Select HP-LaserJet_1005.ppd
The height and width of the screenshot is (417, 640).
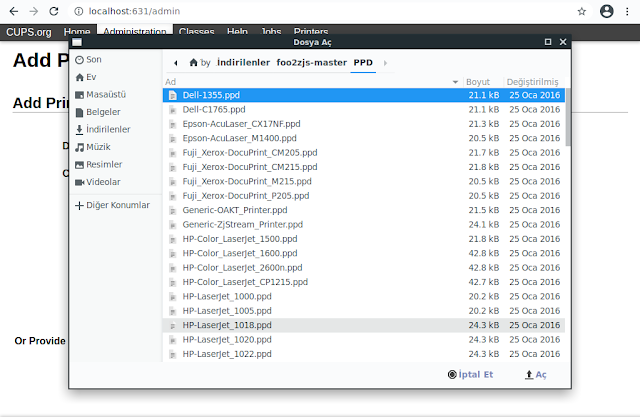coord(364,311)
